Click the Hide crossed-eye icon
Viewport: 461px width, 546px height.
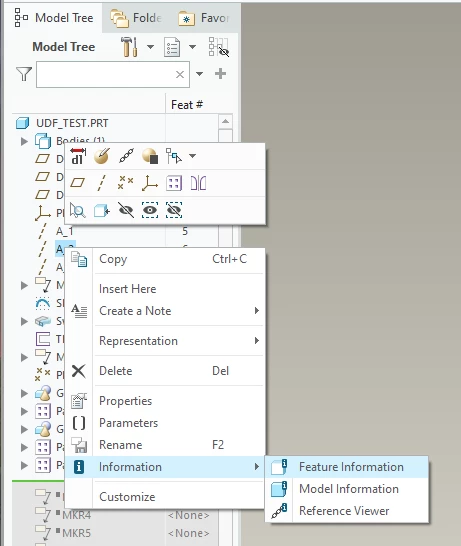(x=126, y=210)
